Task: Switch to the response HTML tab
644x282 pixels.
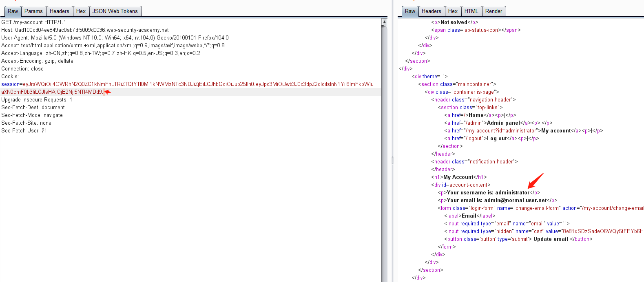Action: tap(471, 11)
